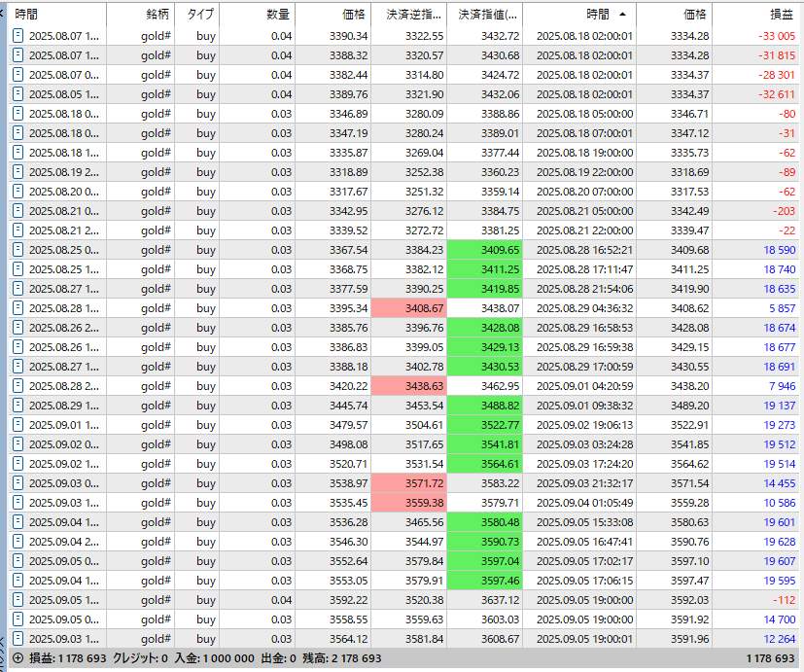Click the green-highlighted 3411.25 cell
804x672 pixels.
click(x=485, y=269)
